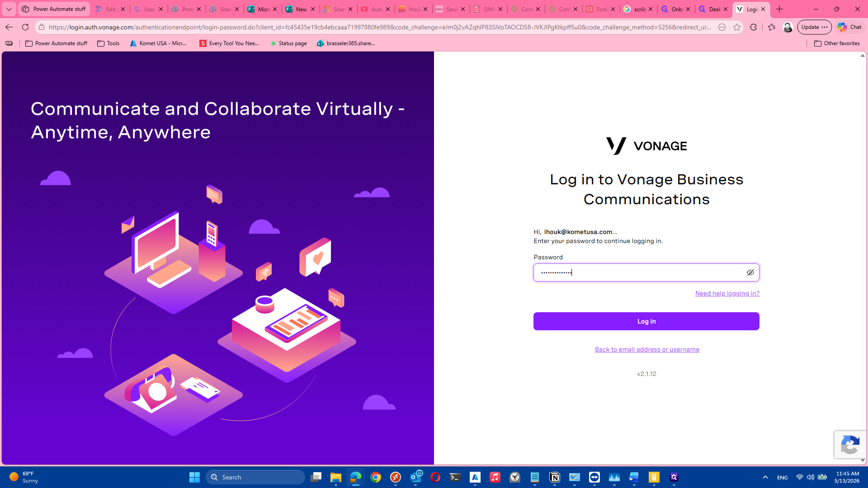Image resolution: width=868 pixels, height=488 pixels.
Task: Go back to email address or username
Action: pos(647,349)
